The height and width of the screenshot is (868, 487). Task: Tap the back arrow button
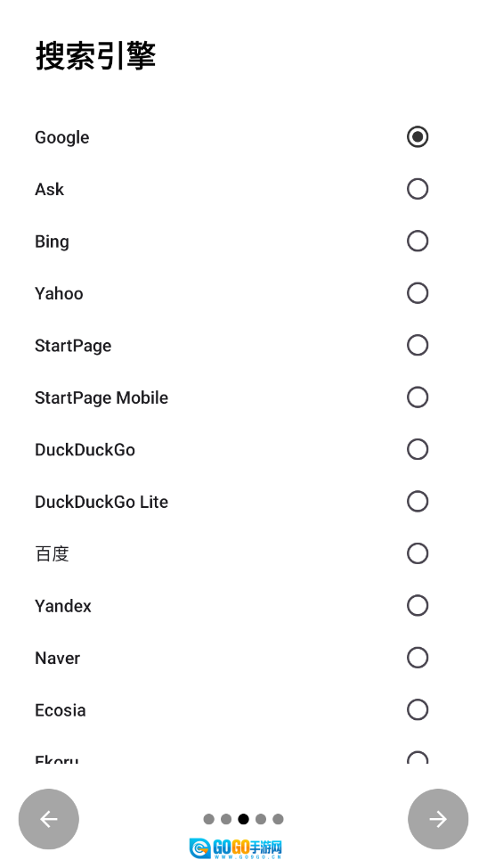pos(49,819)
